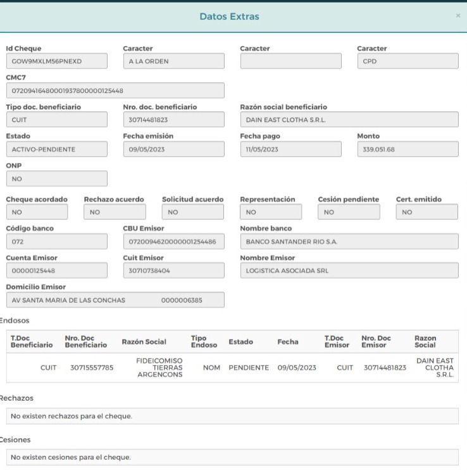Click the Razón Social column header
The image size is (467, 476).
click(144, 342)
